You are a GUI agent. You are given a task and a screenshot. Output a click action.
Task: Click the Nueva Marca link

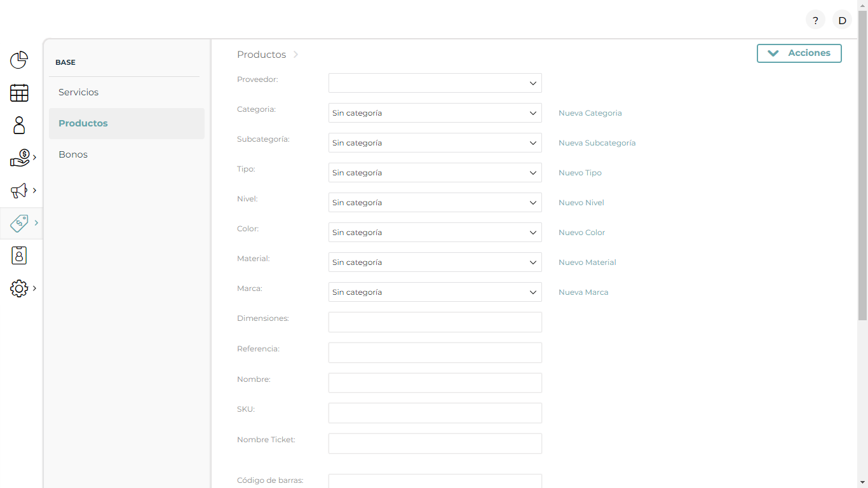pos(583,292)
